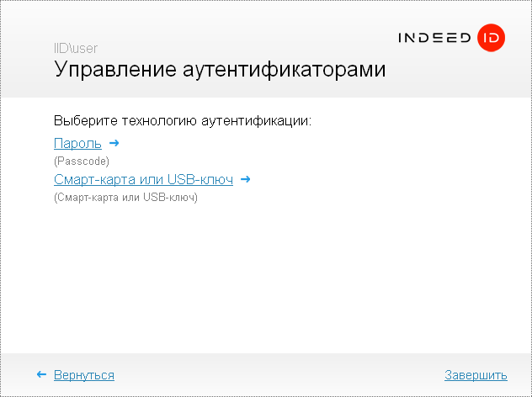
Task: Go back using the Вернуться link
Action: (84, 375)
